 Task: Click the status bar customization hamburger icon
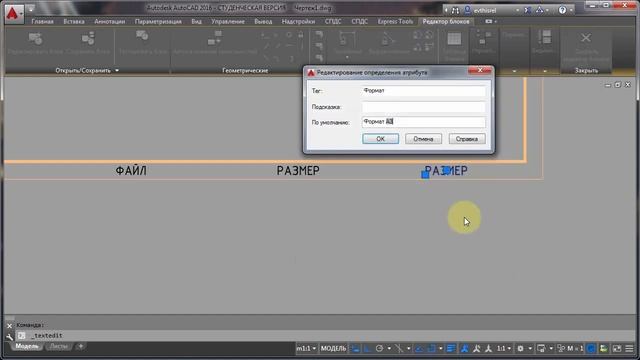(x=629, y=349)
